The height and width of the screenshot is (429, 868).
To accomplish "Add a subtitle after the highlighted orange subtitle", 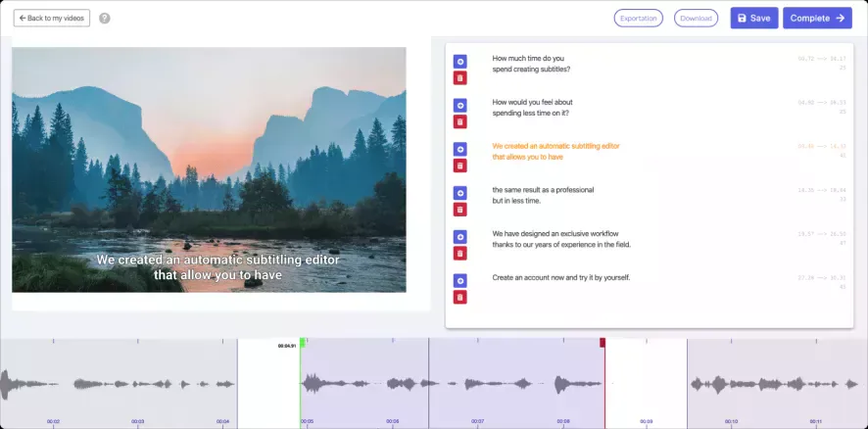I will (460, 149).
